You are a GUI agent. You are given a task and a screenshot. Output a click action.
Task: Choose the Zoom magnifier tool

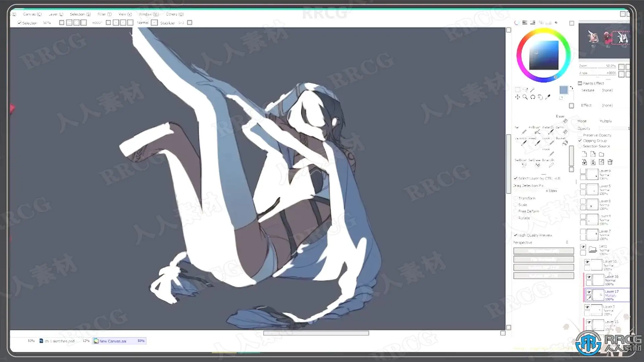pos(525,97)
